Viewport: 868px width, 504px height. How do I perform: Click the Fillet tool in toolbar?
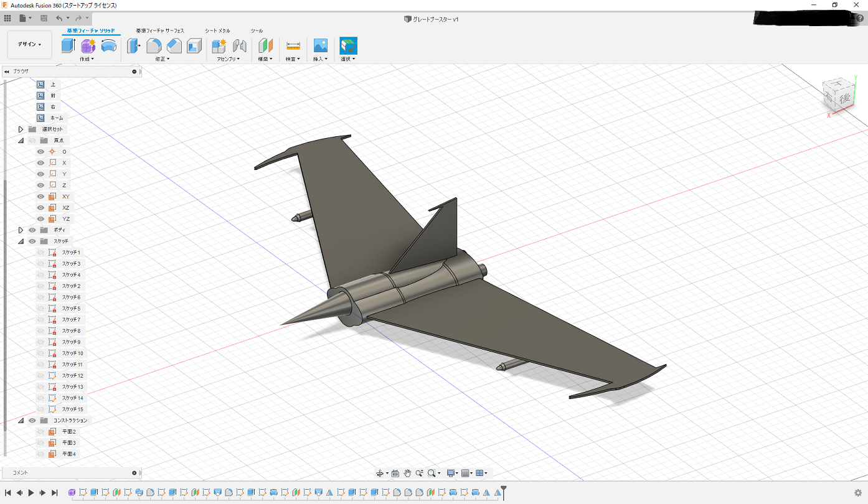coord(154,45)
